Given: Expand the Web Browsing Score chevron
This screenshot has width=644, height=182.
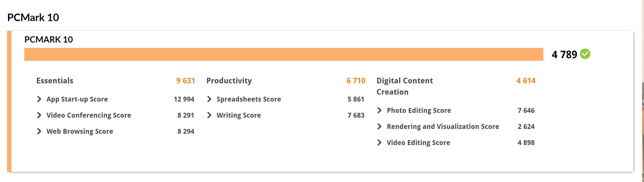Looking at the screenshot, I should click(x=39, y=131).
